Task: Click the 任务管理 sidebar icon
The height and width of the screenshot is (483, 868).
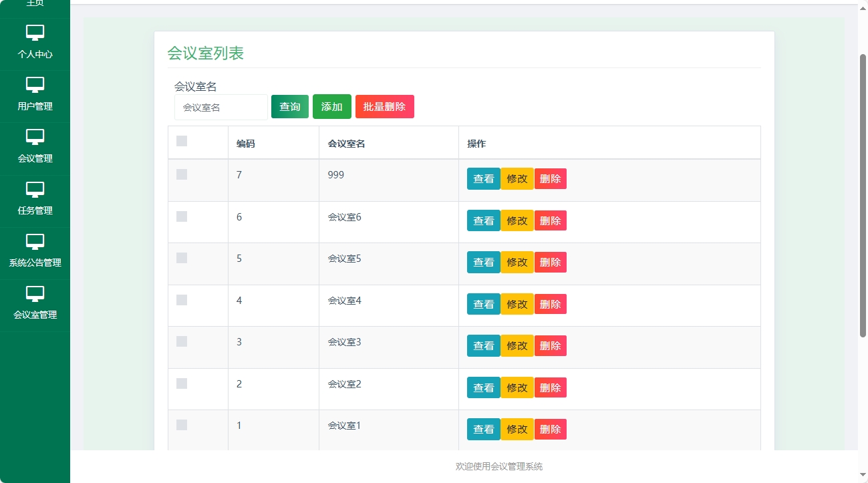Action: [35, 189]
